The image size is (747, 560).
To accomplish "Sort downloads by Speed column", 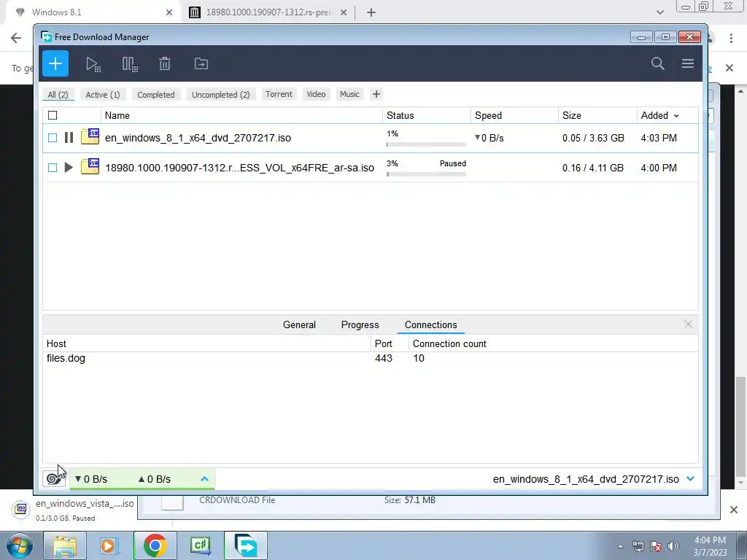I will pyautogui.click(x=514, y=115).
